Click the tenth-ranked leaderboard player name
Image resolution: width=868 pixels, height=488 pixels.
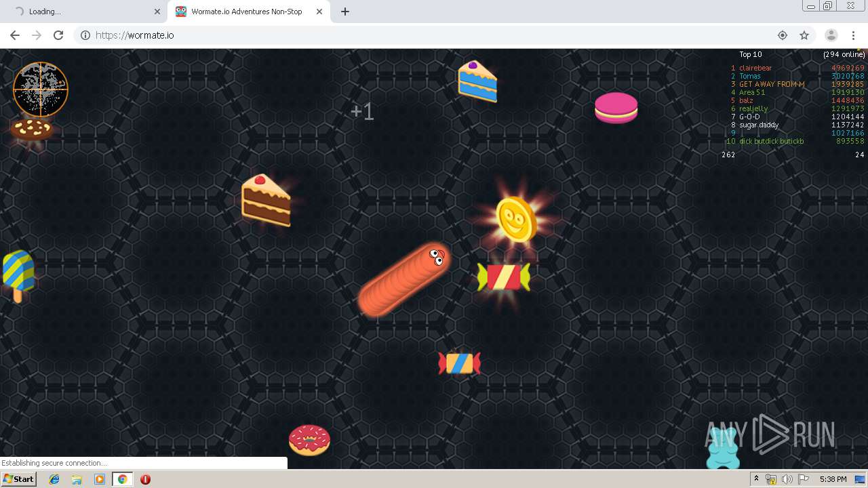(772, 141)
